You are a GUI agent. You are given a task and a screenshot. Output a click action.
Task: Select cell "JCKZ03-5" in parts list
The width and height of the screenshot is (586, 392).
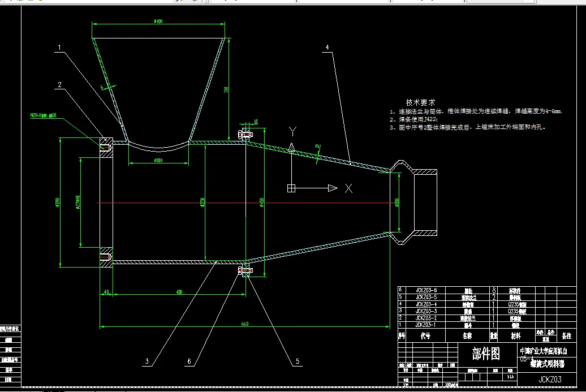point(426,297)
